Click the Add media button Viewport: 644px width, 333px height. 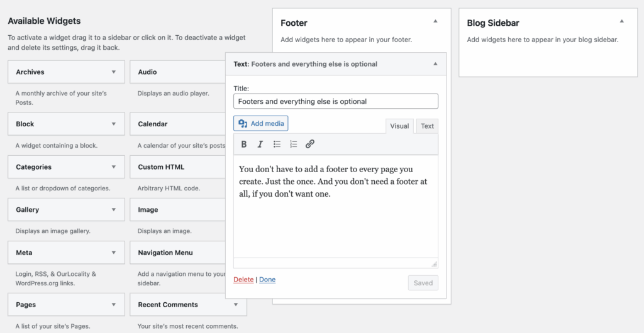pos(261,124)
